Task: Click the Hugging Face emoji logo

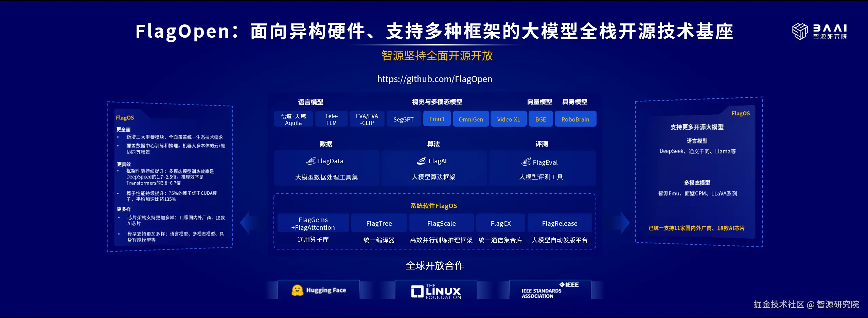Action: [x=297, y=290]
